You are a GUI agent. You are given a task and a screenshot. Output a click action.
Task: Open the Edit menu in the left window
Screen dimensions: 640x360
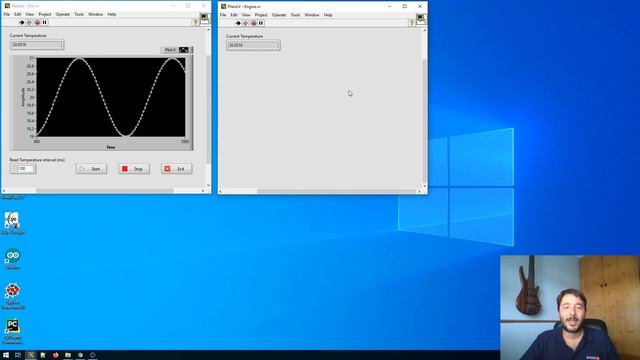[x=18, y=14]
